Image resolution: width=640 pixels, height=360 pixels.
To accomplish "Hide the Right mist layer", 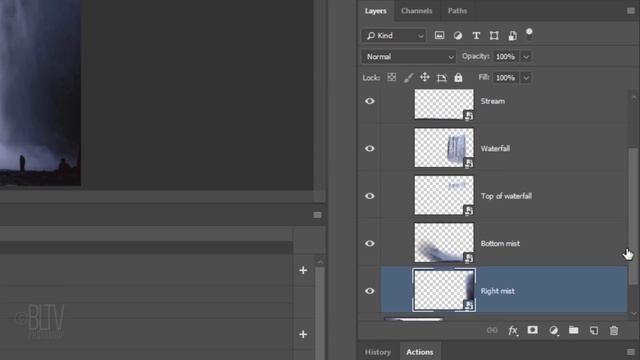I will point(369,291).
